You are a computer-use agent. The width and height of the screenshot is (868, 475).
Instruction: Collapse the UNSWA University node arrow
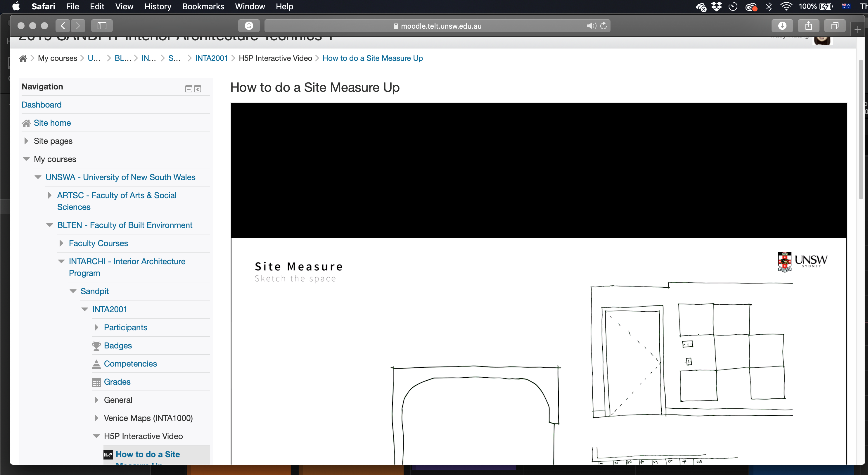(38, 177)
